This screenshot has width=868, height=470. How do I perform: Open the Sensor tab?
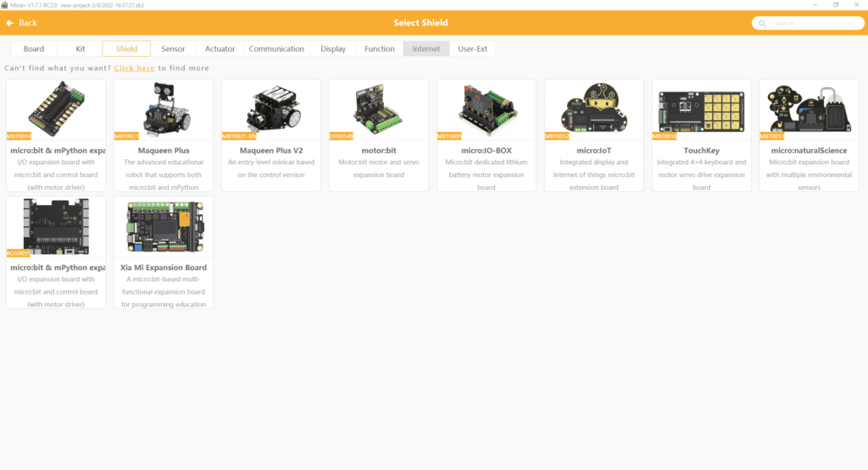[x=173, y=48]
